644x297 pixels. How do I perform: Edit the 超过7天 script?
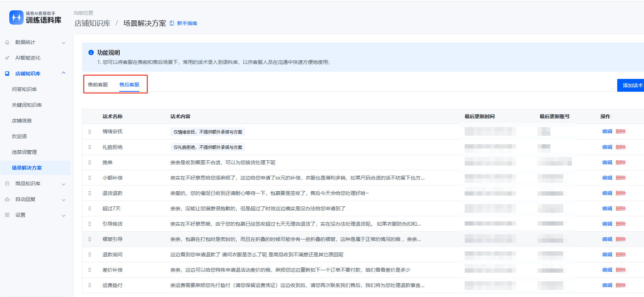607,208
